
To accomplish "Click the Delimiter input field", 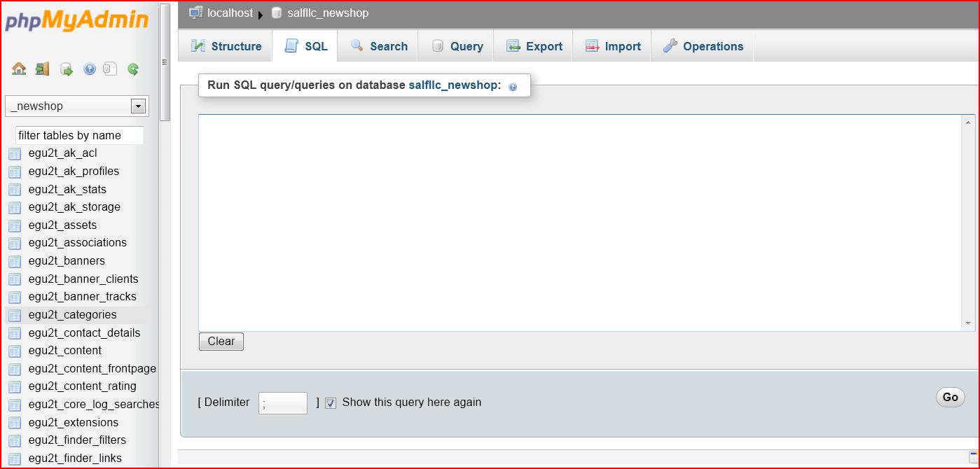I will click(283, 403).
